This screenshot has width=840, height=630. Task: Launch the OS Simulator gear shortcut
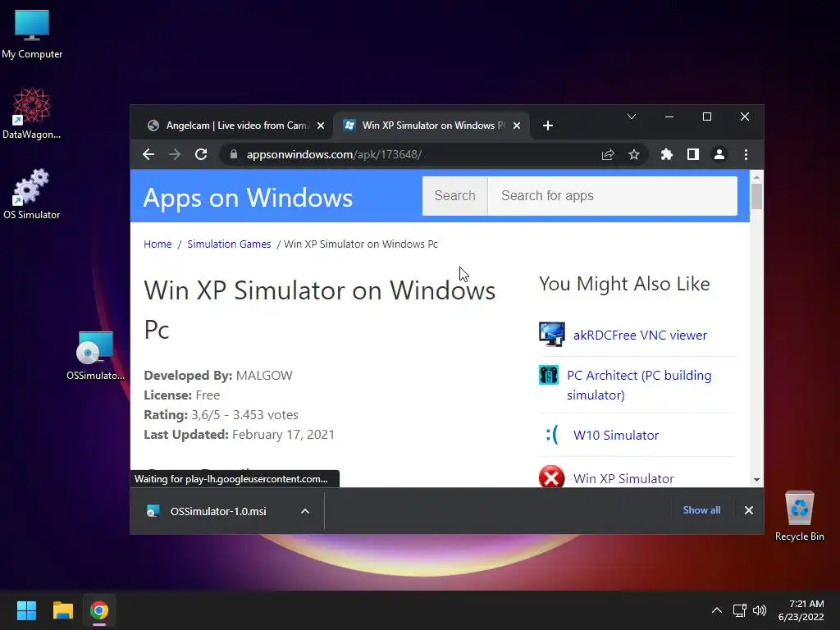(32, 194)
